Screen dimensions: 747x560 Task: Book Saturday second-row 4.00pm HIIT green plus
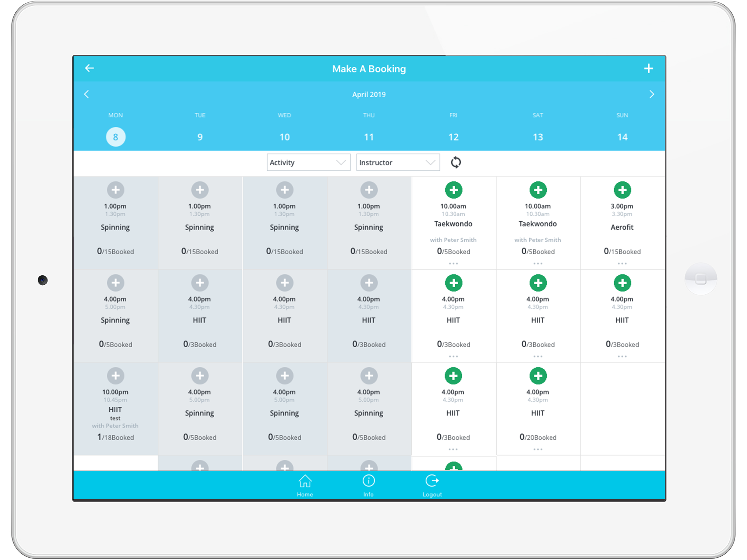click(538, 283)
